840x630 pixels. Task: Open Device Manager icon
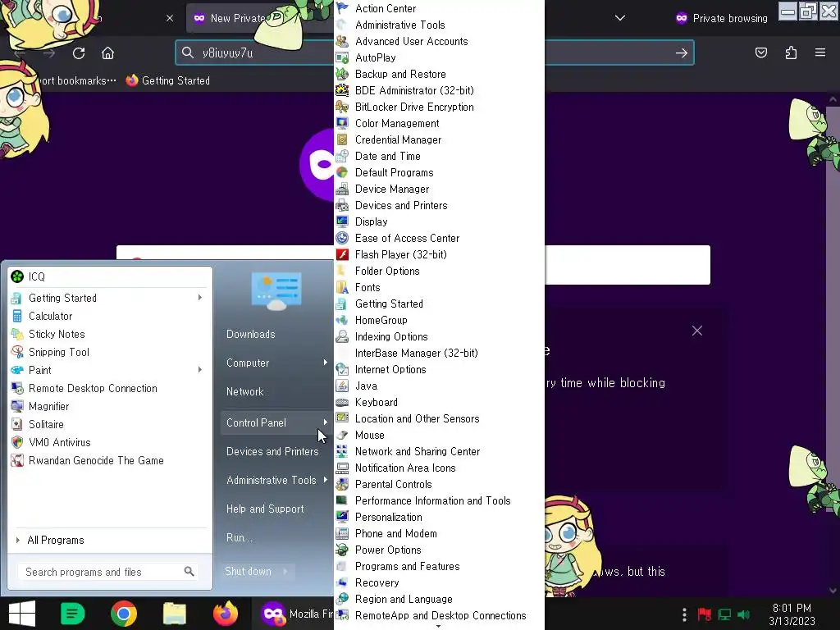tap(342, 189)
